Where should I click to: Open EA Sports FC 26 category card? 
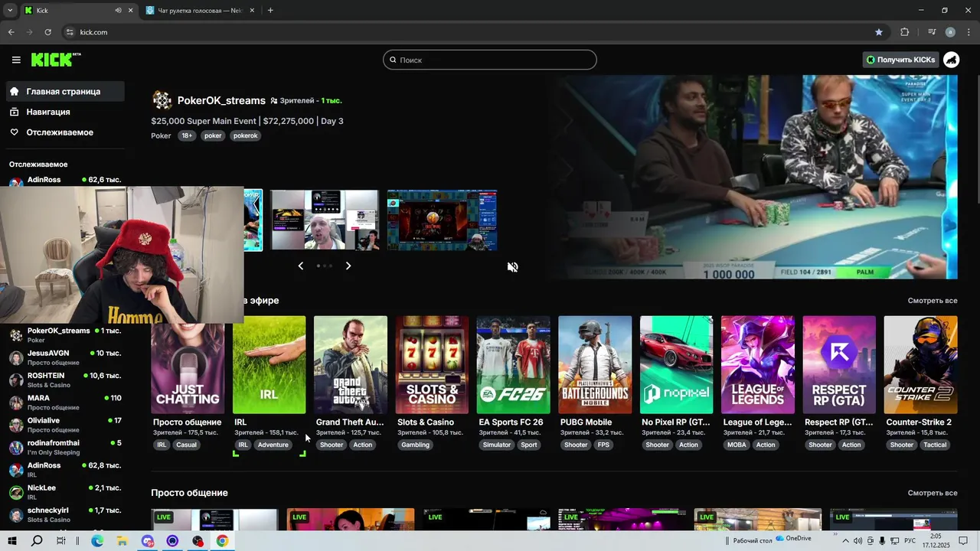pyautogui.click(x=514, y=365)
